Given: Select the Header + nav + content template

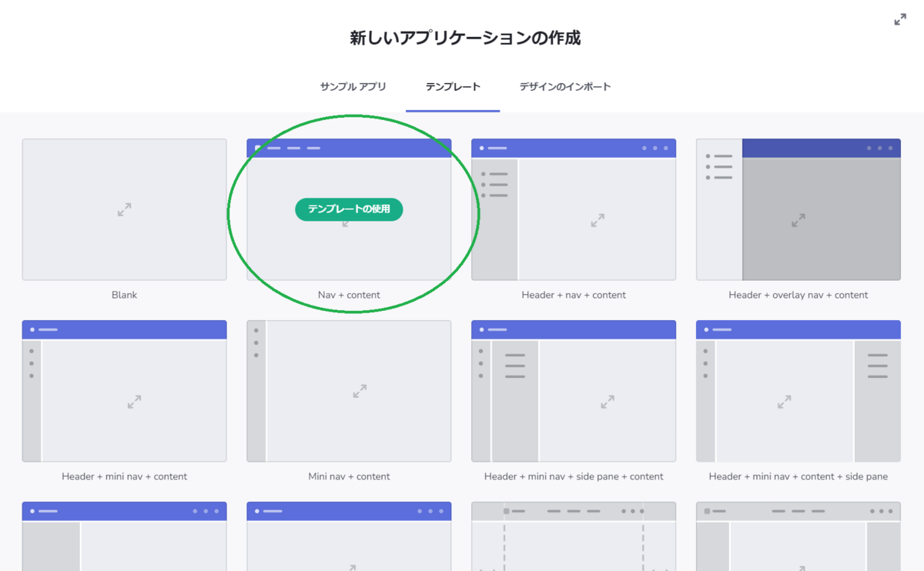Looking at the screenshot, I should coord(573,209).
